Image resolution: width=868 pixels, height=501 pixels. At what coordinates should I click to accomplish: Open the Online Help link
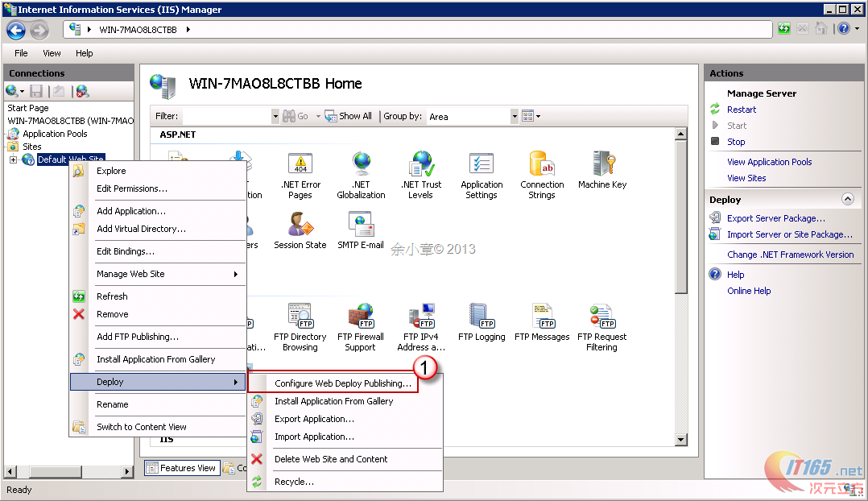tap(749, 292)
